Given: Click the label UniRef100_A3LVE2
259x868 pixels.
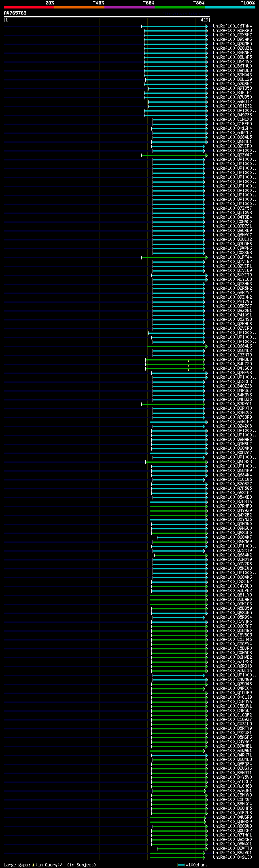Looking at the screenshot, I should (232, 591).
